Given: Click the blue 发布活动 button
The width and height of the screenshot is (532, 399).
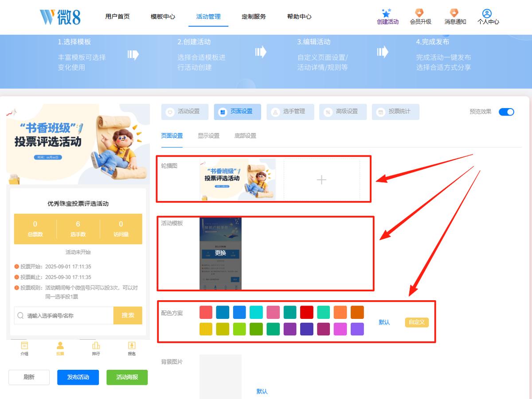Looking at the screenshot, I should 78,377.
